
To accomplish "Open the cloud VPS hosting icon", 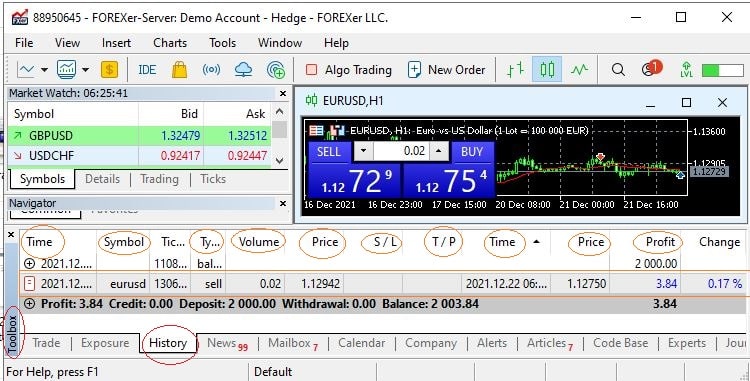I will coord(243,70).
